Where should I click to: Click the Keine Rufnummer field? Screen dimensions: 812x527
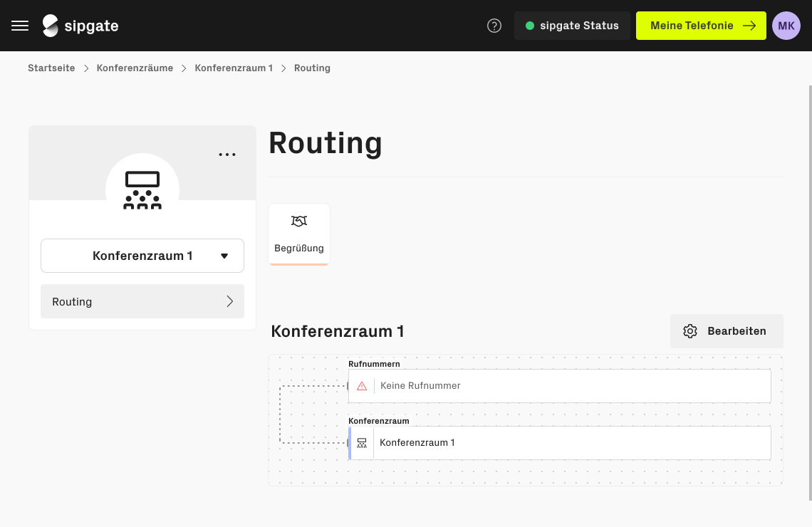coord(570,386)
